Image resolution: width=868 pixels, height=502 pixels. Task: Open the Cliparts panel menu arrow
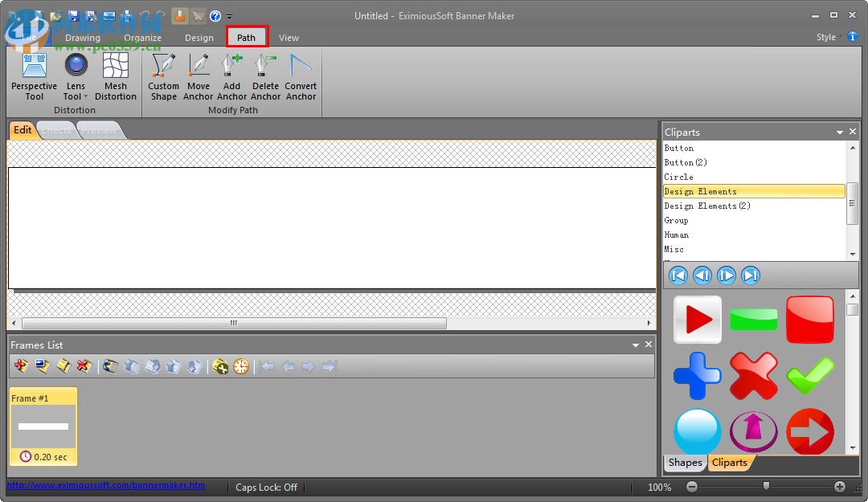click(839, 132)
